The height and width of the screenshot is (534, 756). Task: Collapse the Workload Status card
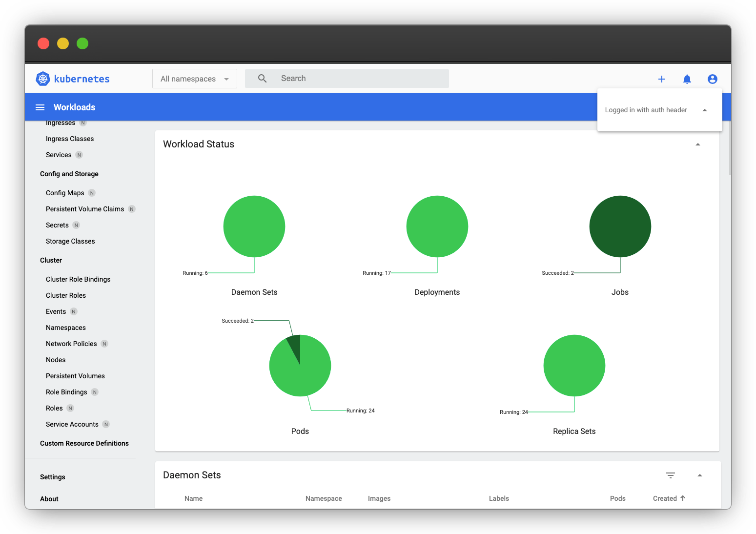point(698,144)
